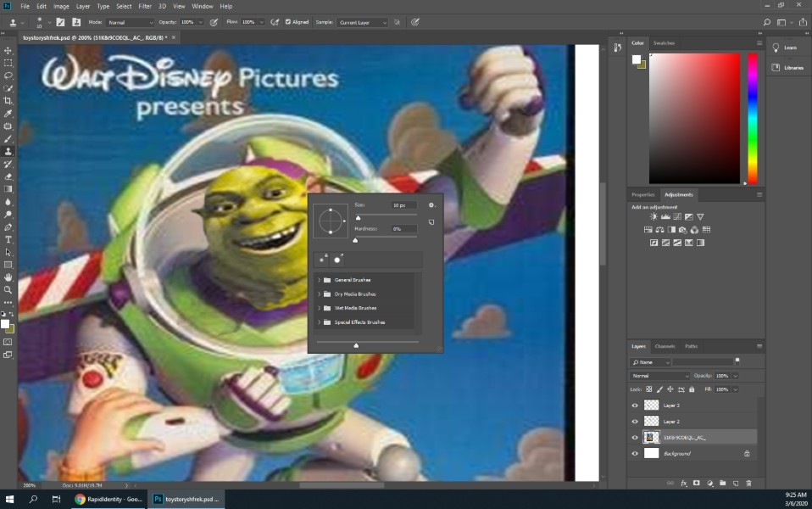The image size is (812, 509).
Task: Hide the Background layer eye icon
Action: click(x=635, y=454)
